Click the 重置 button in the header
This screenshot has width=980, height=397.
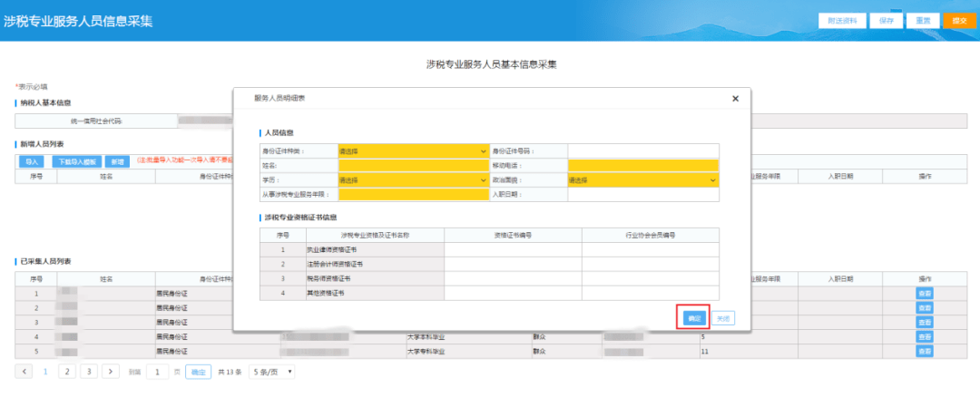tap(922, 20)
